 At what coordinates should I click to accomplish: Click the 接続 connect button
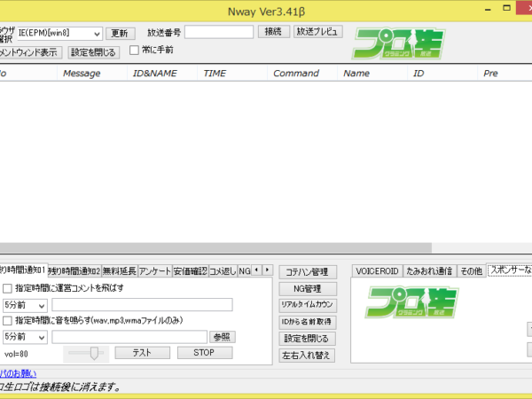[273, 32]
